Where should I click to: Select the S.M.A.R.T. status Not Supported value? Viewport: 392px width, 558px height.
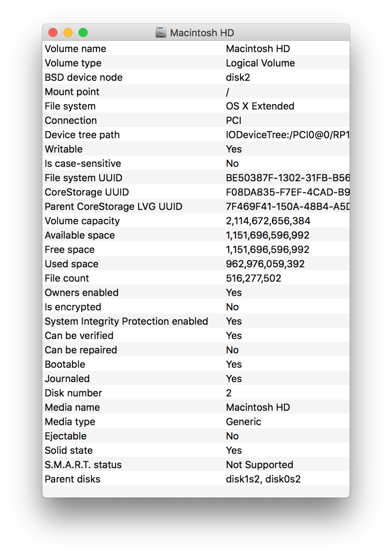[x=259, y=465]
